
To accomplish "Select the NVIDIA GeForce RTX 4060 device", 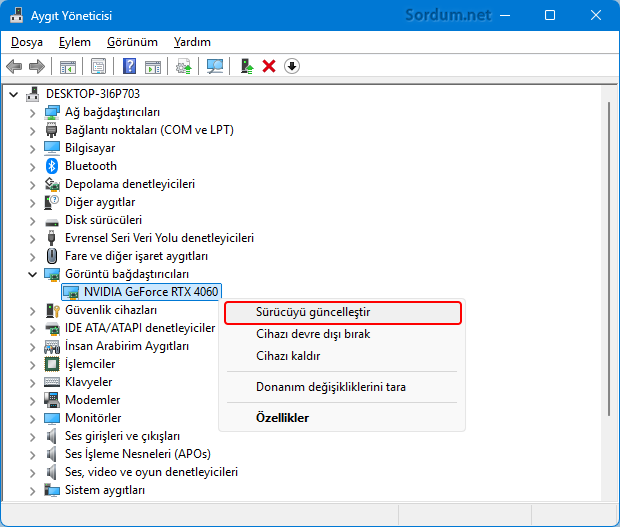I will [151, 292].
